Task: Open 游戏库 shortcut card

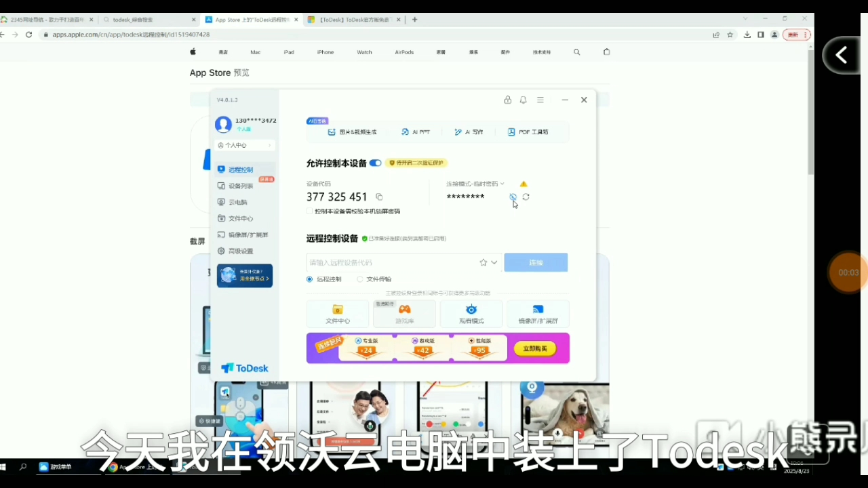Action: click(405, 314)
